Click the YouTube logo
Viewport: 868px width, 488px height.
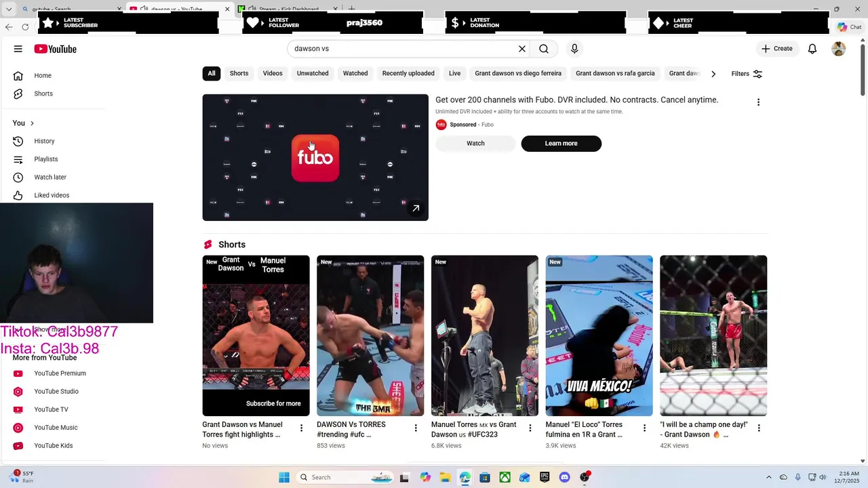pyautogui.click(x=56, y=49)
